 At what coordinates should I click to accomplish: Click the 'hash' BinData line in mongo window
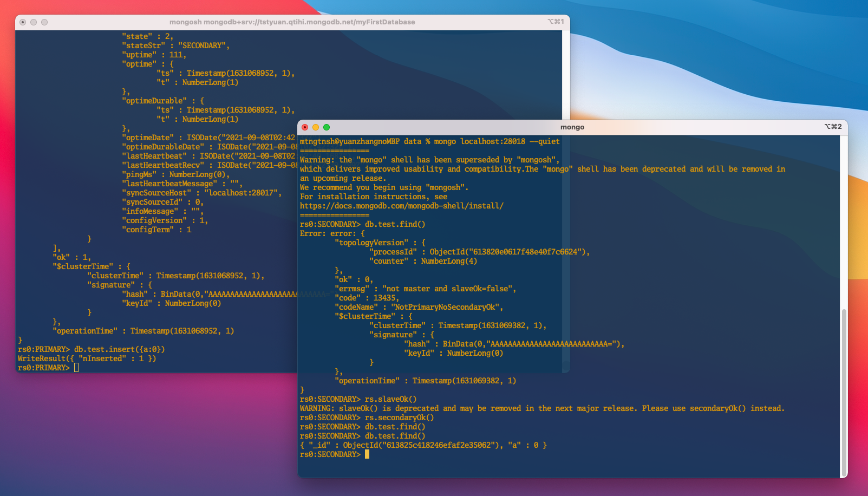514,344
